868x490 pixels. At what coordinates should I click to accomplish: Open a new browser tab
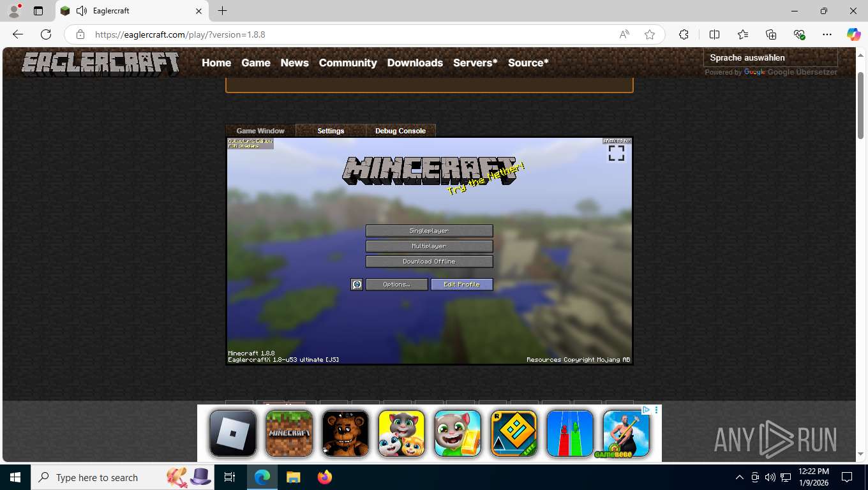222,11
